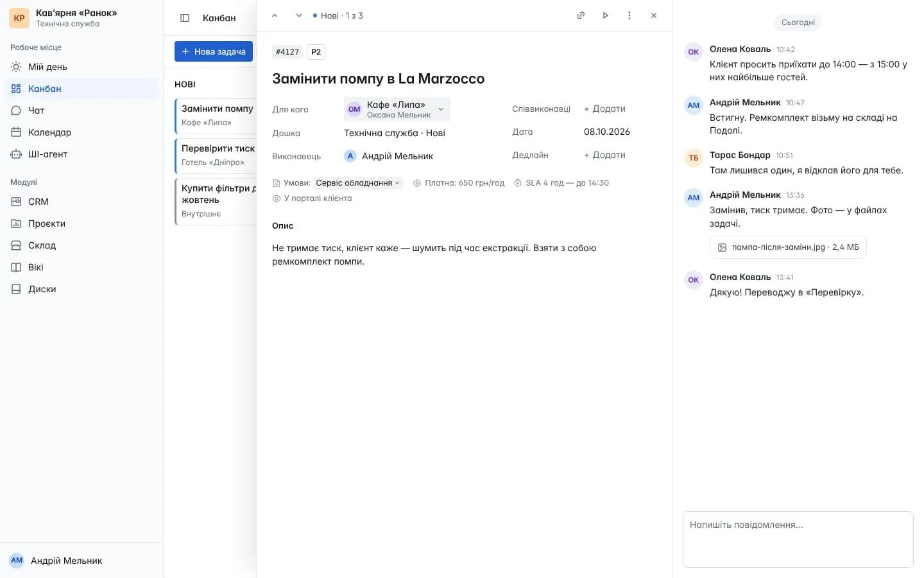Open the Диски module

[81, 289]
